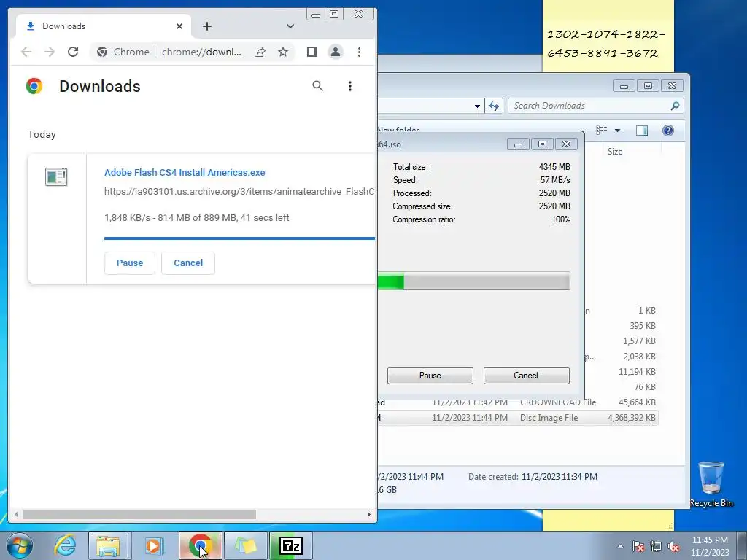This screenshot has height=560, width=747.
Task: Cancel the 7-Zip extraction
Action: tap(526, 376)
